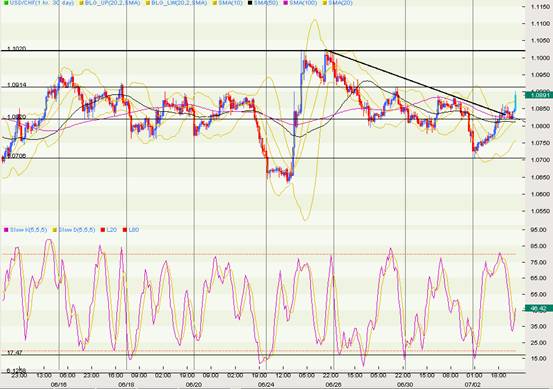Click the 06/24 date axis label
Viewport: 553px width, 389px height.
pos(266,384)
